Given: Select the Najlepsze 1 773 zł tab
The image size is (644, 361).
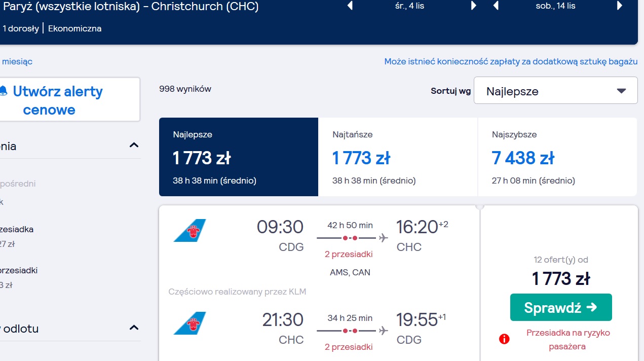Looking at the screenshot, I should click(239, 157).
